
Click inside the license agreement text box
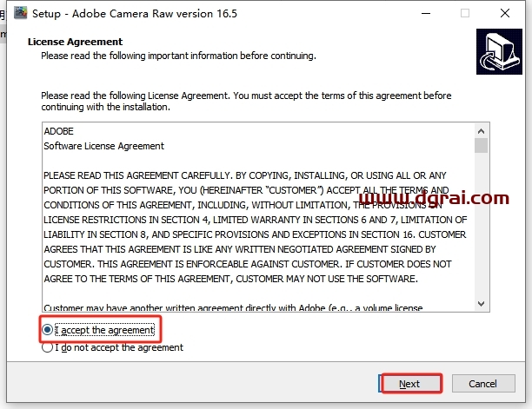[x=258, y=217]
